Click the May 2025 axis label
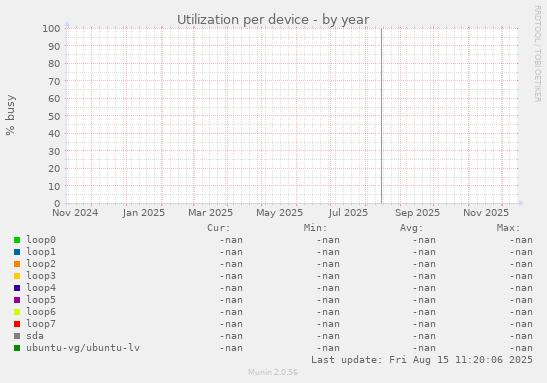This screenshot has width=547, height=383. [279, 213]
